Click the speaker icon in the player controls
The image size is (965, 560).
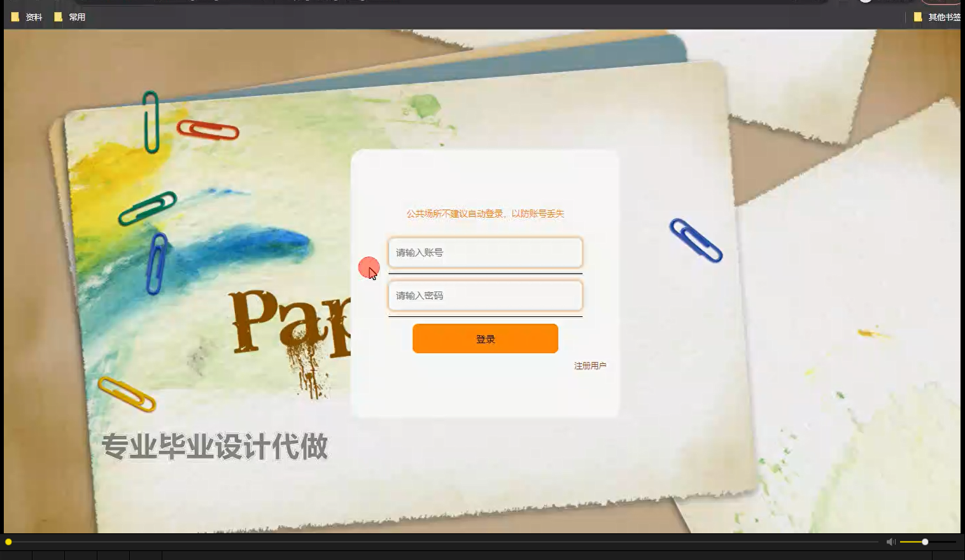pos(890,541)
